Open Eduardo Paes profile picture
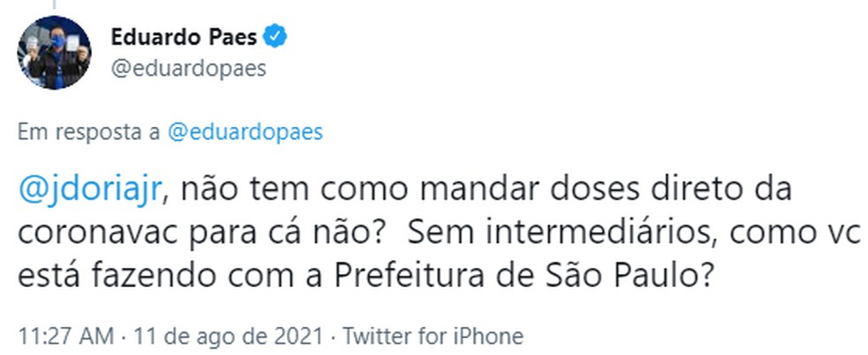 (54, 51)
